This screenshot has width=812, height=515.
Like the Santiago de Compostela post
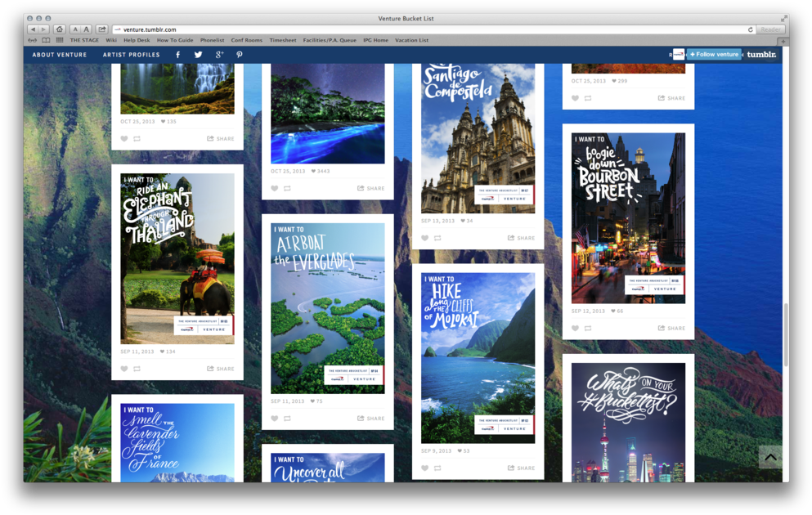[424, 238]
